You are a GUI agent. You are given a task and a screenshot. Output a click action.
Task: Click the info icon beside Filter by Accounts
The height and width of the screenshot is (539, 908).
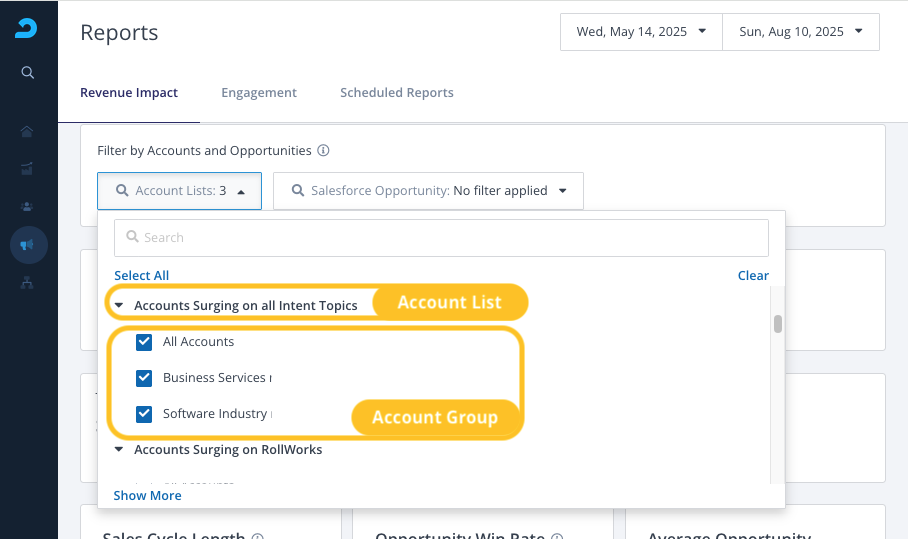click(323, 151)
